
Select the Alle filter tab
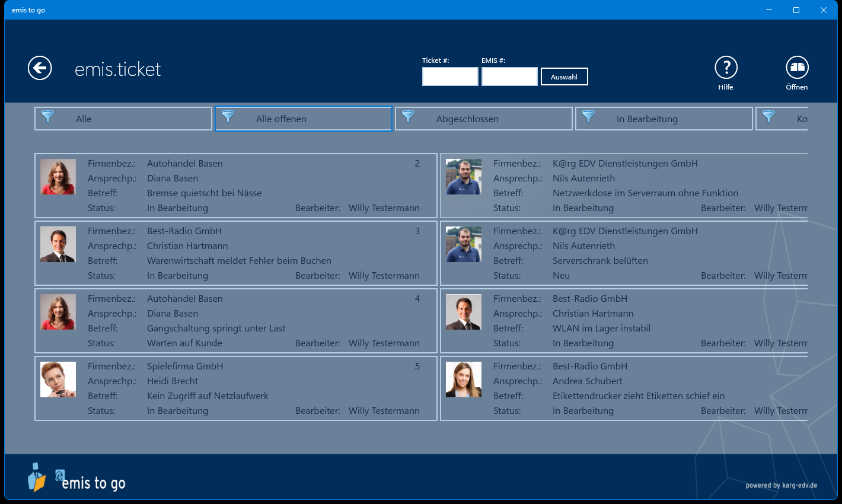pyautogui.click(x=123, y=119)
